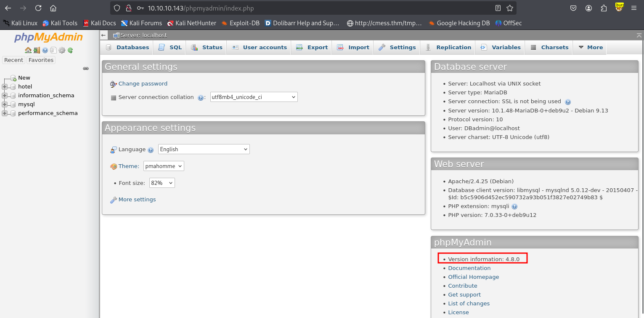Open the Charsets tab
This screenshot has height=318, width=644.
click(549, 47)
